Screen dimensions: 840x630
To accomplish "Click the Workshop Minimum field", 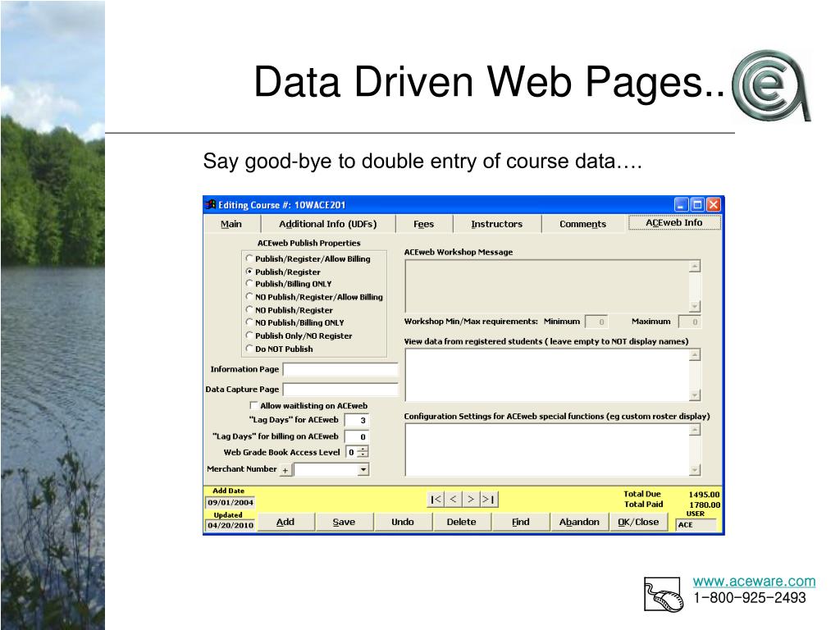I will coord(596,322).
